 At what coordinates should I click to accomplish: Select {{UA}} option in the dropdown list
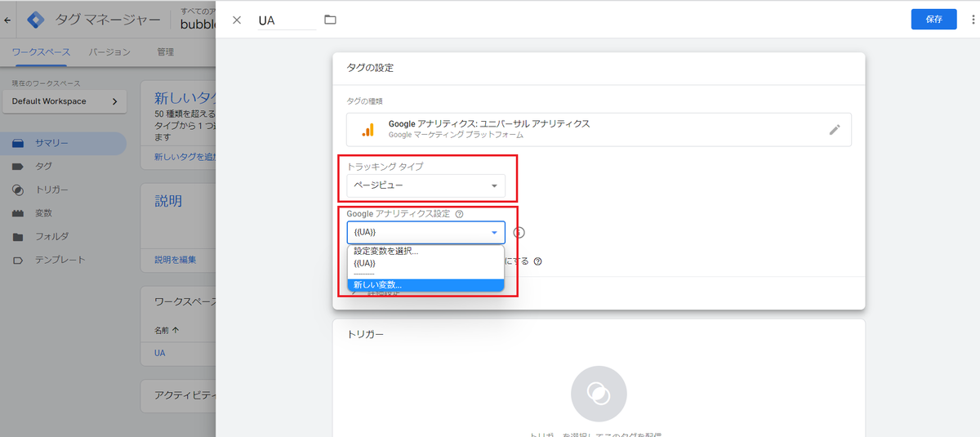coord(425,263)
